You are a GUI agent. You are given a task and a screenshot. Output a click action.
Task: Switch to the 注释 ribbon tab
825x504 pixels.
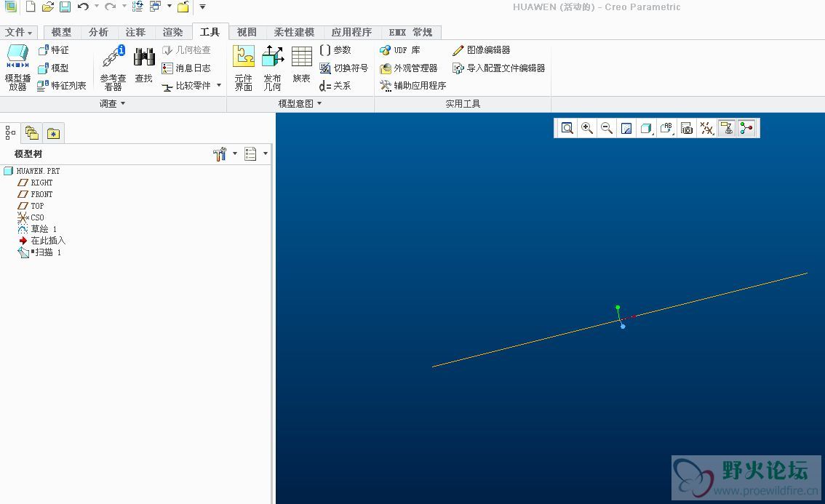pos(136,32)
